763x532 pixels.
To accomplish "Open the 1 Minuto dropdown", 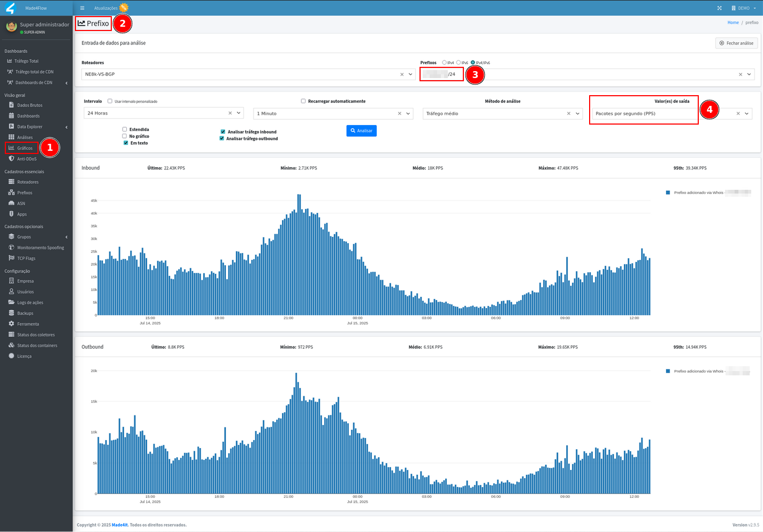I will (408, 113).
